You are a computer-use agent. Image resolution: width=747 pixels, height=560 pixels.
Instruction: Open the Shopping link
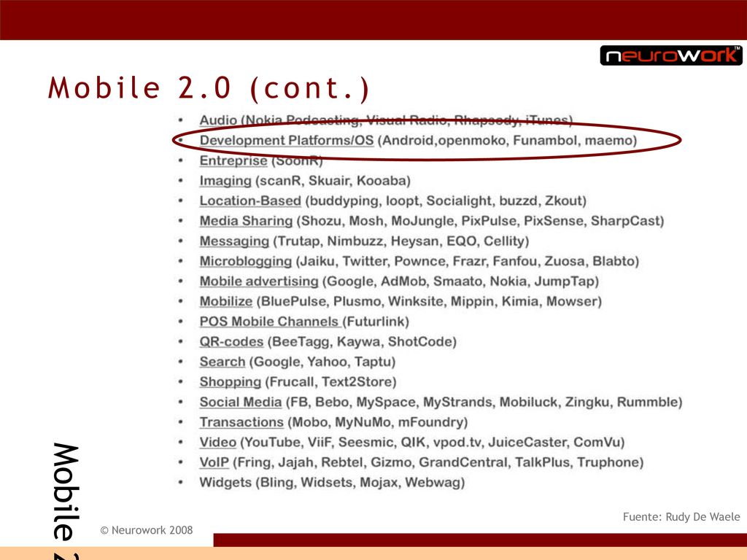(230, 382)
